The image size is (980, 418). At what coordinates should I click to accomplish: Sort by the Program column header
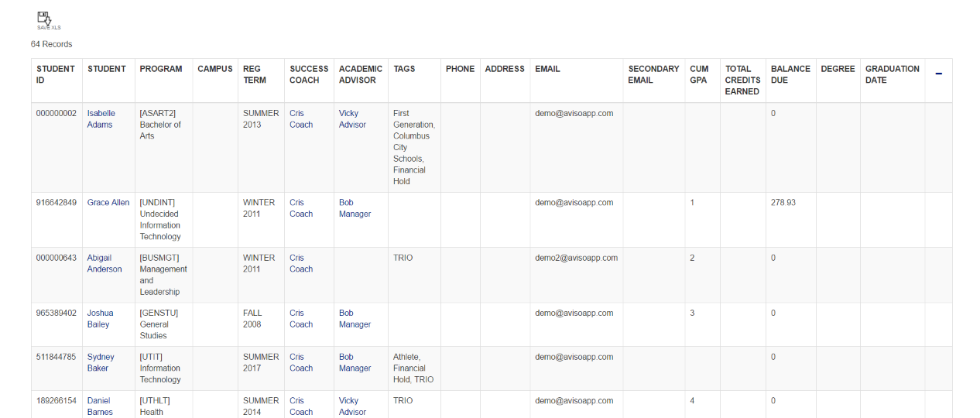161,69
